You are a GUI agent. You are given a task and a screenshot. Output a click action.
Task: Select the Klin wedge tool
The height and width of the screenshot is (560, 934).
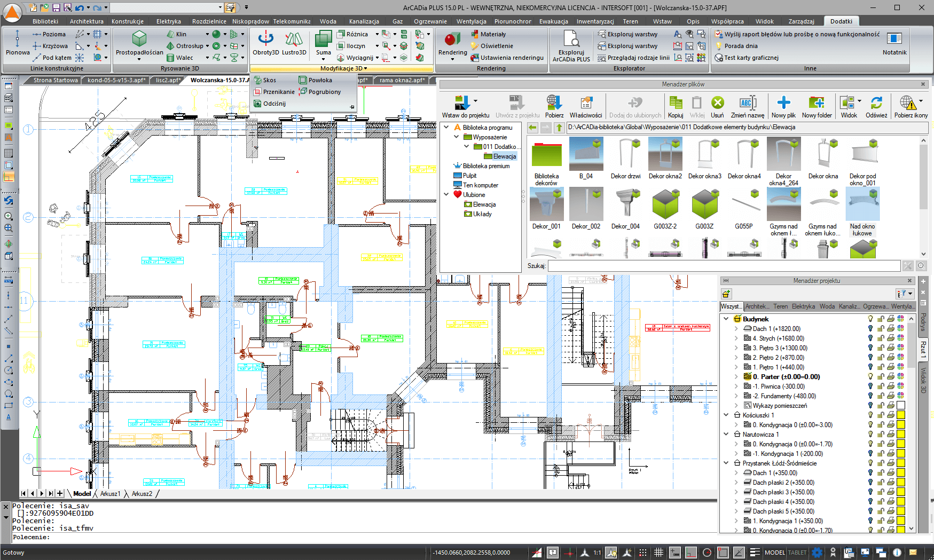pos(176,34)
